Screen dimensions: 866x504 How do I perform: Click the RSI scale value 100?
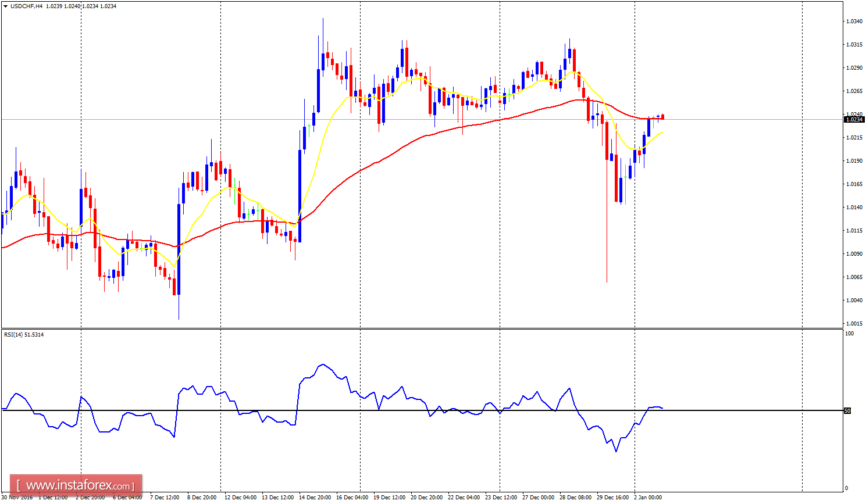[x=849, y=333]
